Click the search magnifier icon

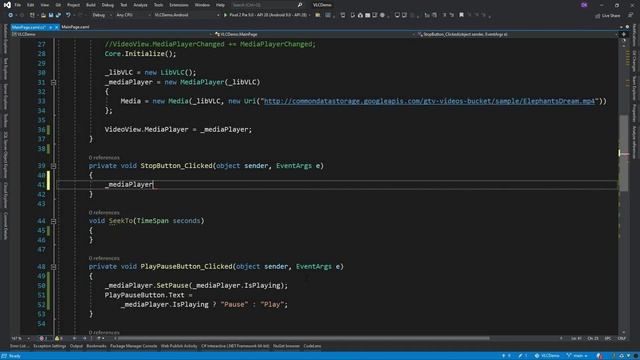coord(300,5)
